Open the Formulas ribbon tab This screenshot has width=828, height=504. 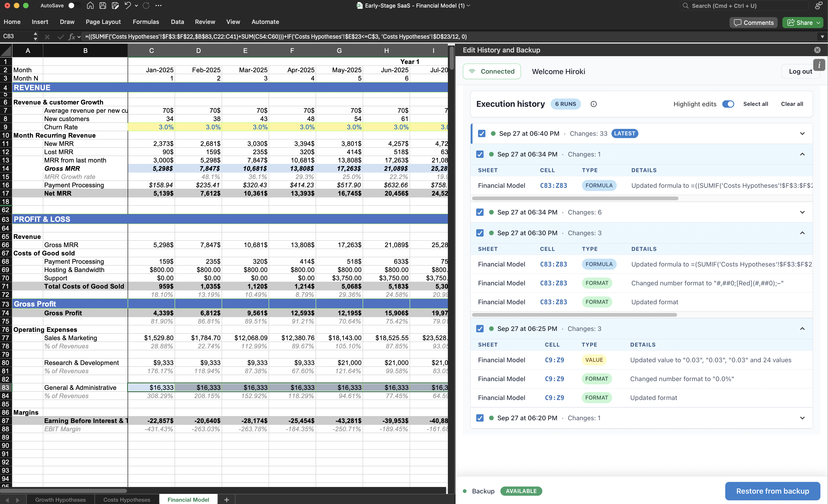(x=146, y=22)
